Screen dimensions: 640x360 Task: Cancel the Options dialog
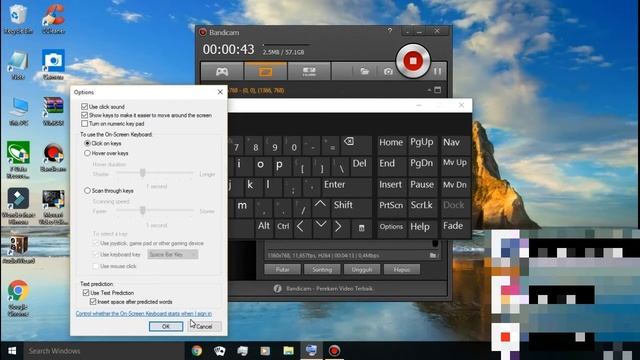(x=205, y=326)
